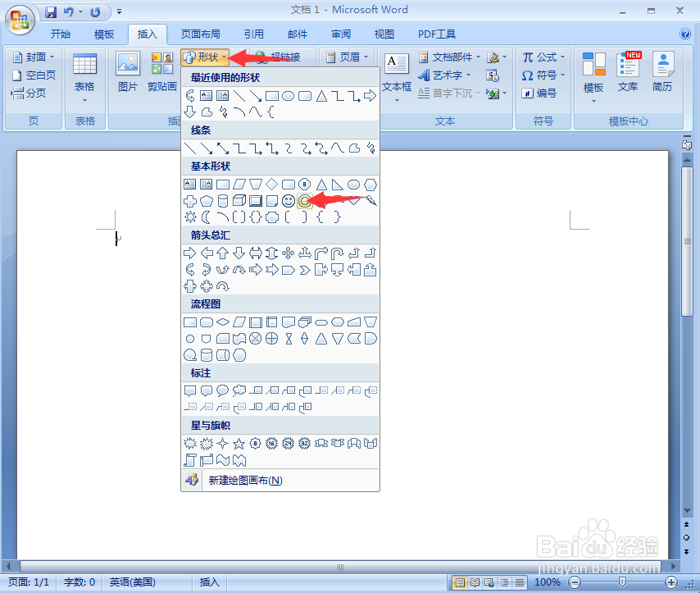Click the Undo icon
Viewport: 700px width, 593px height.
[x=68, y=11]
